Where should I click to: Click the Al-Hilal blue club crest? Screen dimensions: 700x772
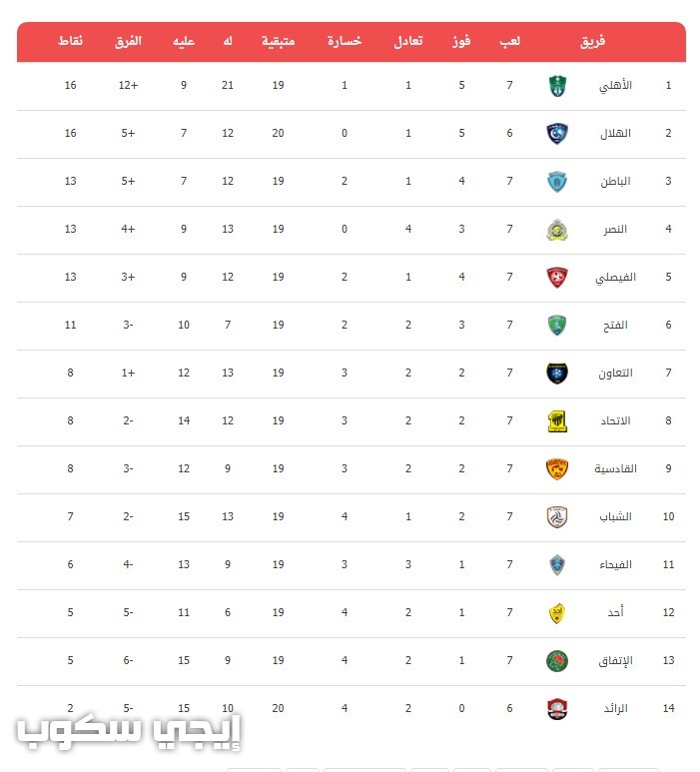point(557,134)
